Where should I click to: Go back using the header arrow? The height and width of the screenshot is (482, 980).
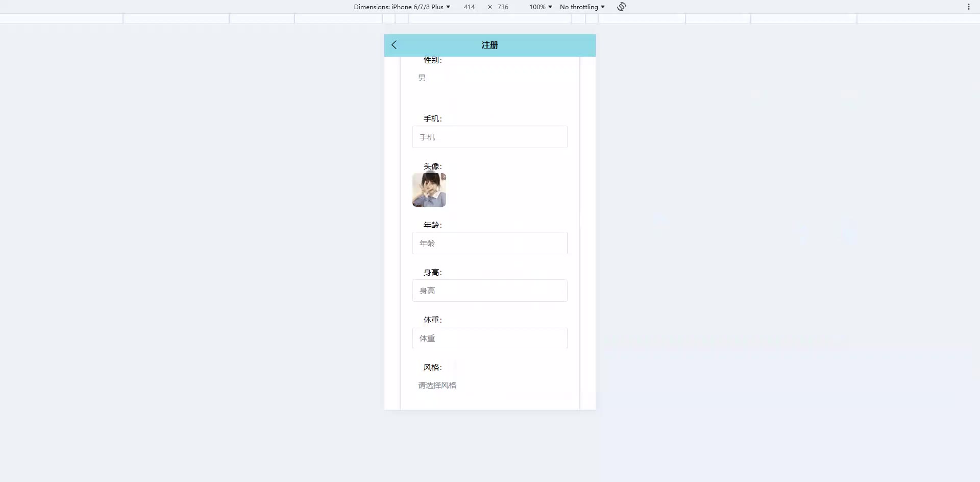pos(394,45)
